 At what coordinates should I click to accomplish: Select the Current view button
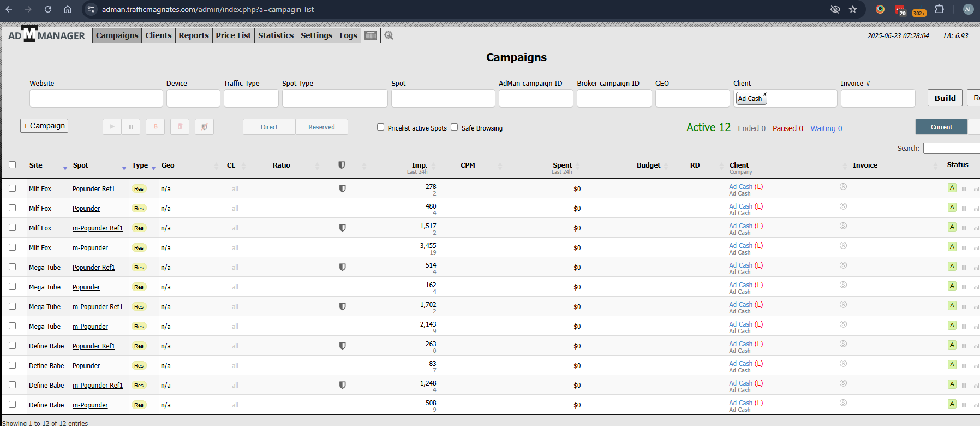tap(941, 127)
